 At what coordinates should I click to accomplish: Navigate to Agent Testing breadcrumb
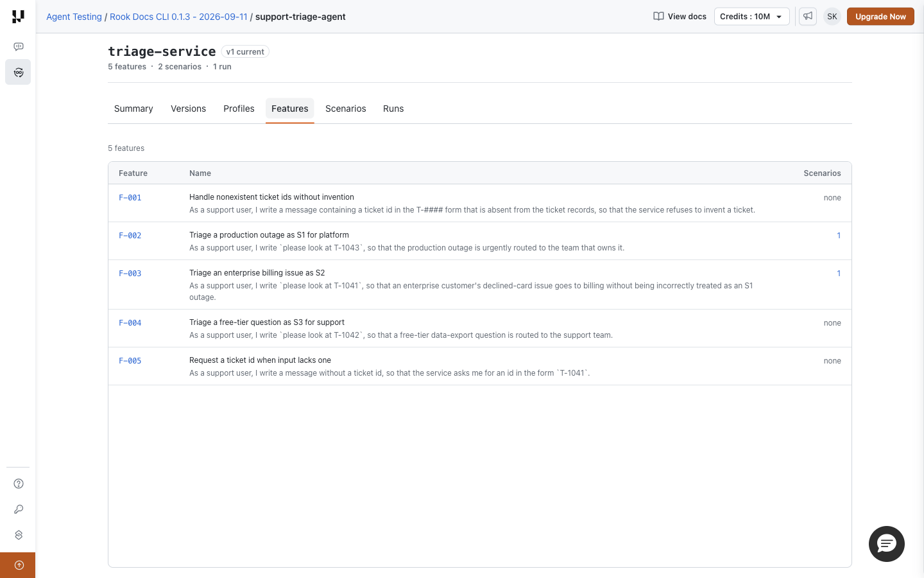coord(74,17)
